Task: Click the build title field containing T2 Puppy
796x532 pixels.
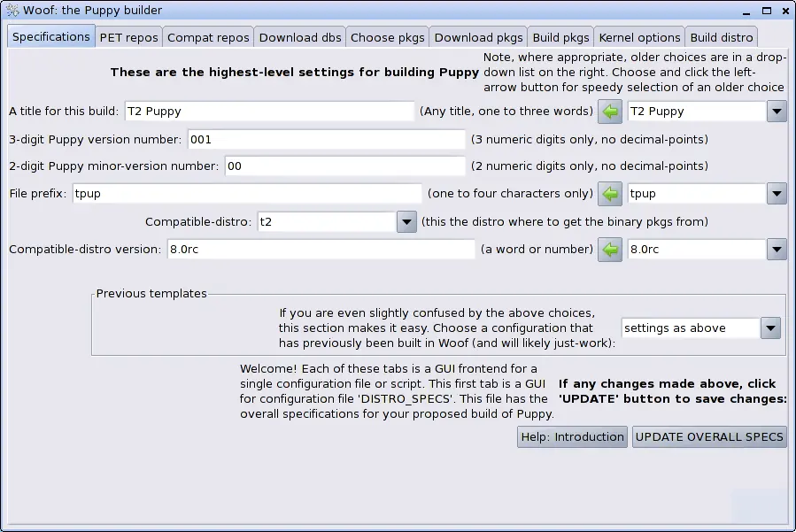Action: click(x=269, y=112)
